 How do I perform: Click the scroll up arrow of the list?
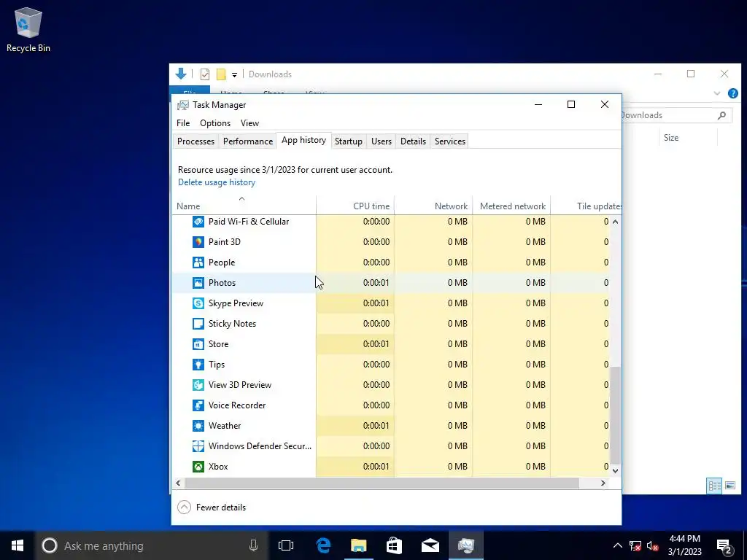(x=615, y=222)
